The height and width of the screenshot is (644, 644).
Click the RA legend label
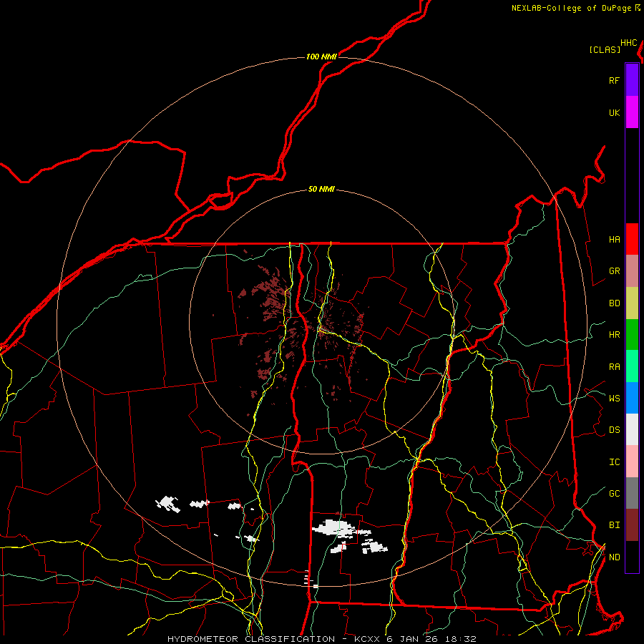click(x=614, y=367)
